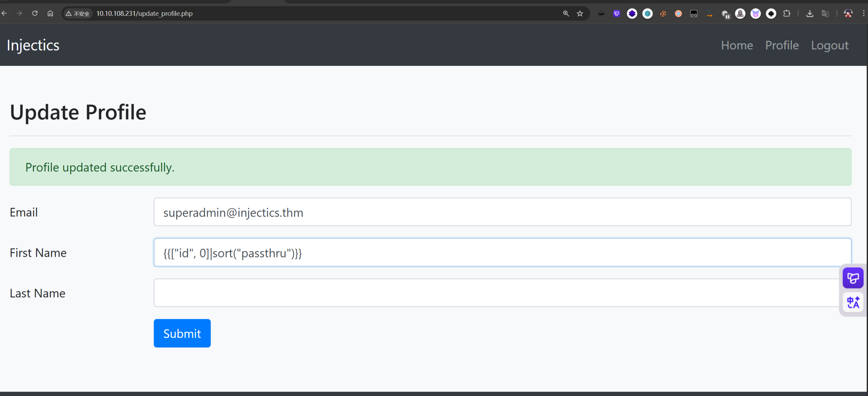Open the Extensions puzzle-piece menu
868x396 pixels.
point(787,14)
